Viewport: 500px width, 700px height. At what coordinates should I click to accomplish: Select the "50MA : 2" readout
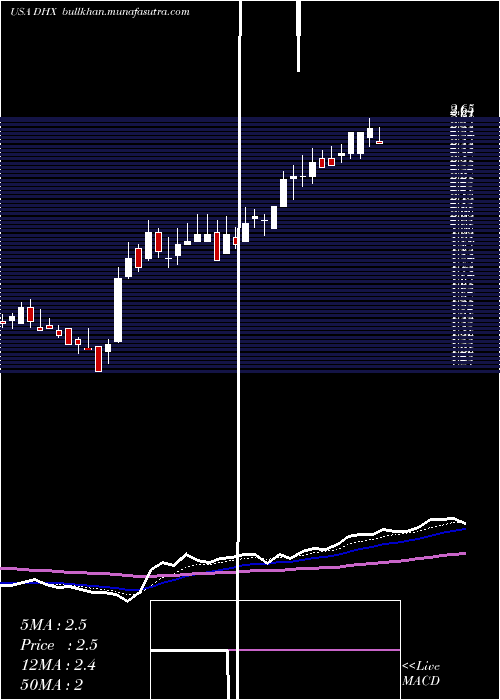51,685
